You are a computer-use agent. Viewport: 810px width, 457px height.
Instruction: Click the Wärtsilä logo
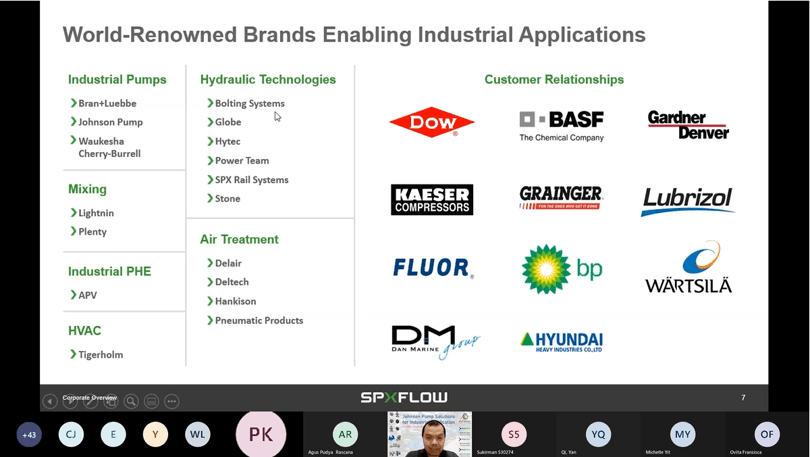(x=689, y=267)
